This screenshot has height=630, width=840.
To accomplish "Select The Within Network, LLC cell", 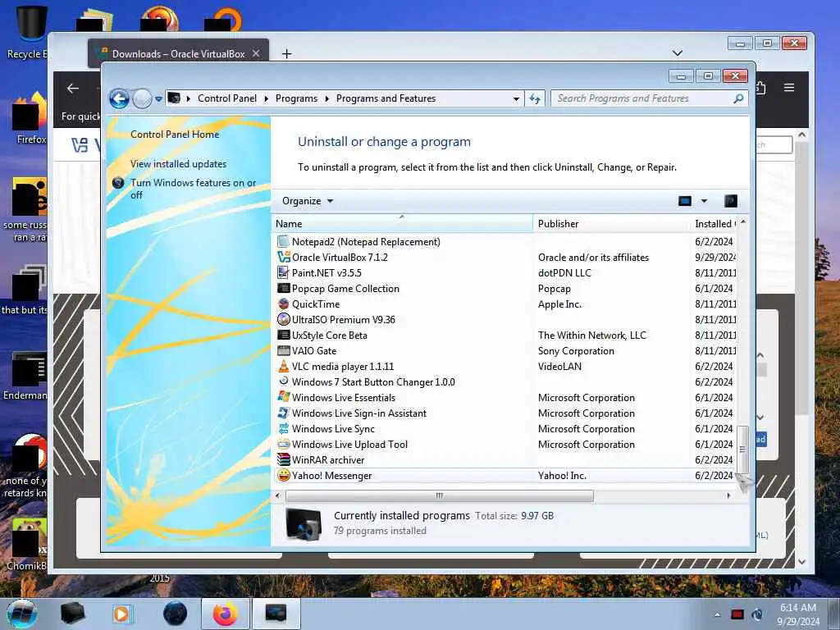I will [x=592, y=335].
